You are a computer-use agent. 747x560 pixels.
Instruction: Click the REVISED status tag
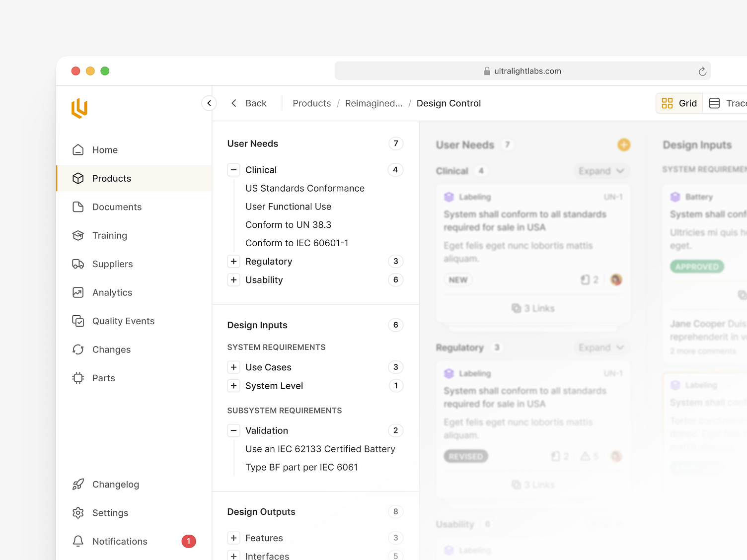[465, 456]
